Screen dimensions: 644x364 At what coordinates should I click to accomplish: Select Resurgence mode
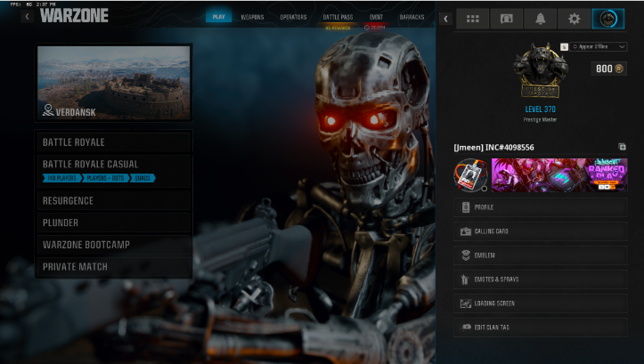[114, 200]
